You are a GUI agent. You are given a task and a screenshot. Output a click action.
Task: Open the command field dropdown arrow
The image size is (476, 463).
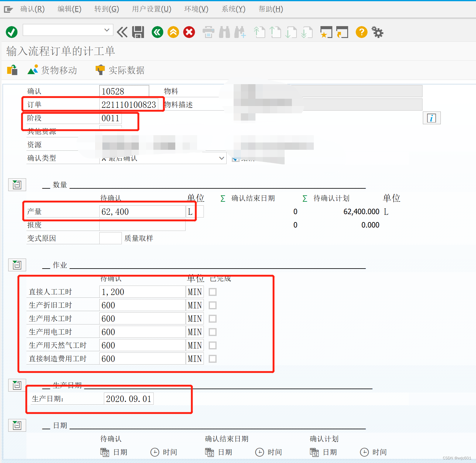click(x=107, y=30)
